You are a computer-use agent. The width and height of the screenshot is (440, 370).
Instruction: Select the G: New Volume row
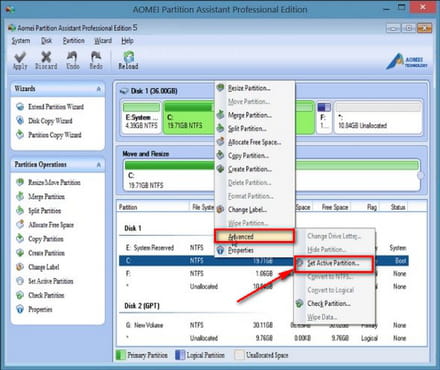pyautogui.click(x=263, y=325)
